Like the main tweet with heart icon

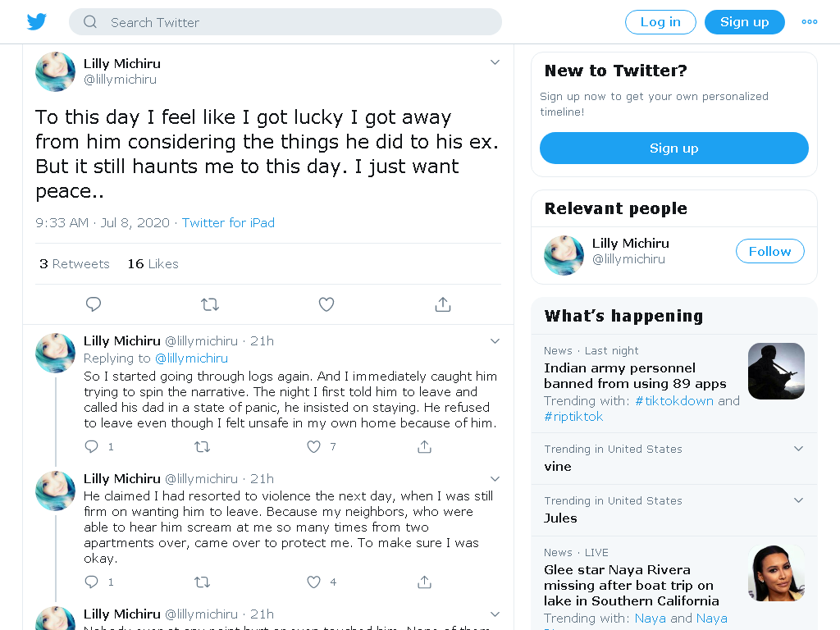pos(326,304)
